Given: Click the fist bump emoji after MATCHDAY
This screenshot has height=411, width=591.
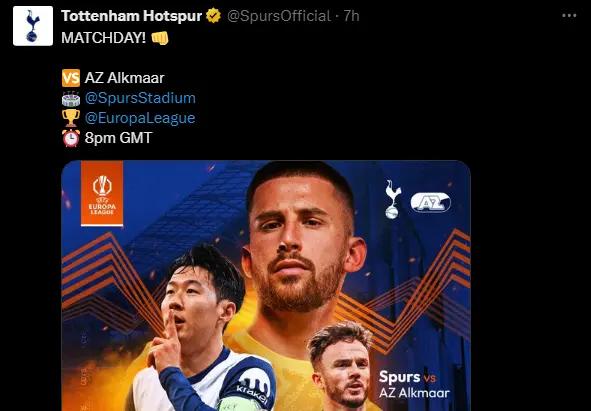Looking at the screenshot, I should click(160, 38).
